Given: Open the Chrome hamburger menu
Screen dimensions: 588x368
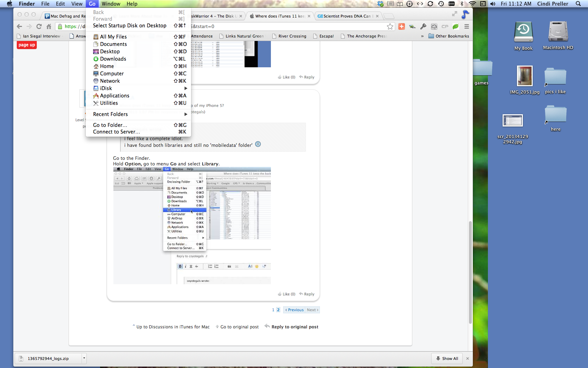Looking at the screenshot, I should click(467, 26).
